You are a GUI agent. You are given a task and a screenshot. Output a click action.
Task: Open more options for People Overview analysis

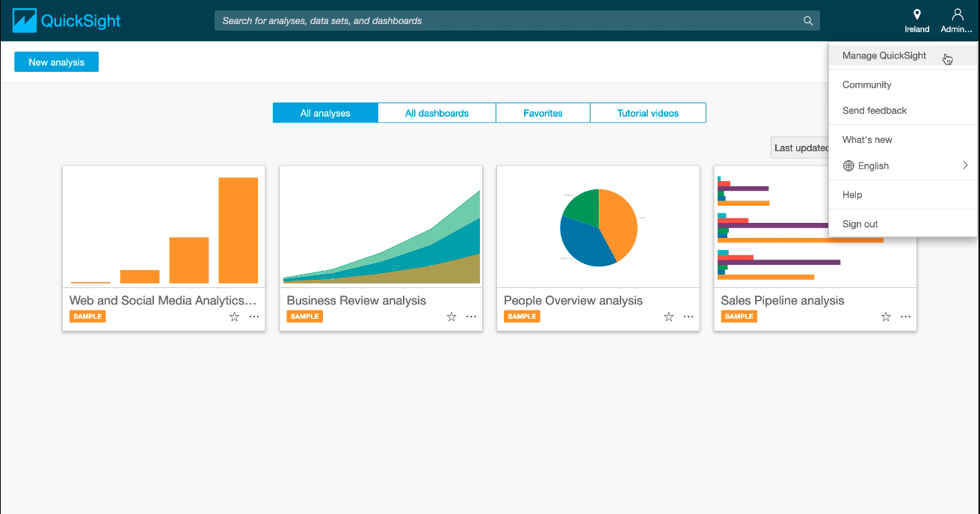pyautogui.click(x=688, y=316)
